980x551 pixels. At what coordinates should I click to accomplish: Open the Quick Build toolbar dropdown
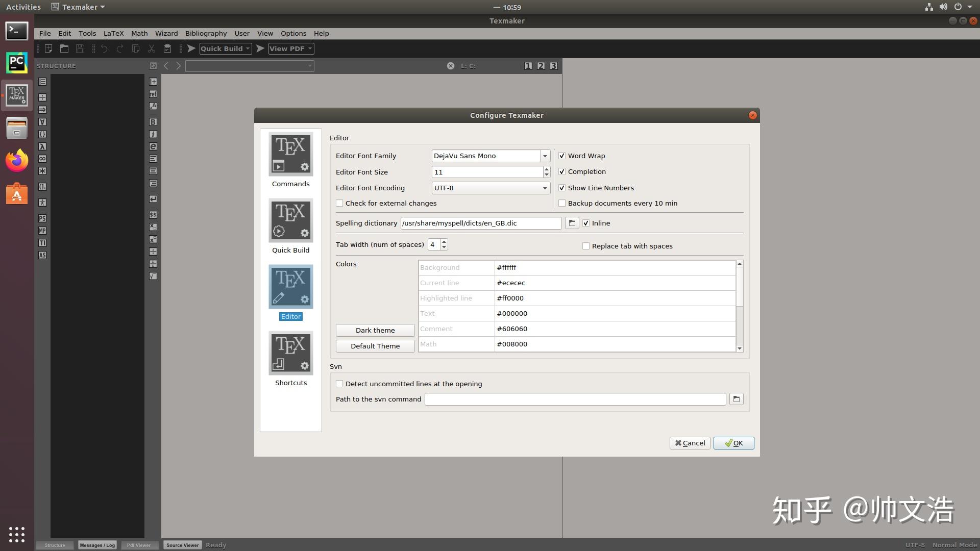coord(248,48)
